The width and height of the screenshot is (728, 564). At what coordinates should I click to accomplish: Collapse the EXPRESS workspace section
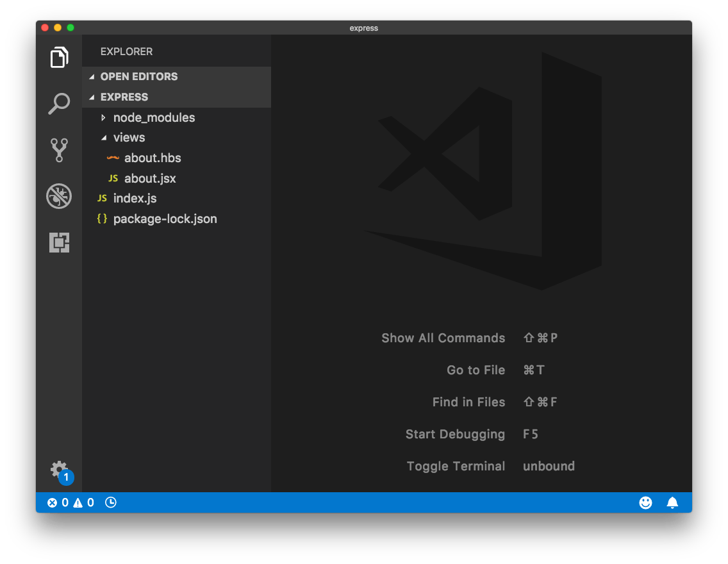(x=124, y=97)
